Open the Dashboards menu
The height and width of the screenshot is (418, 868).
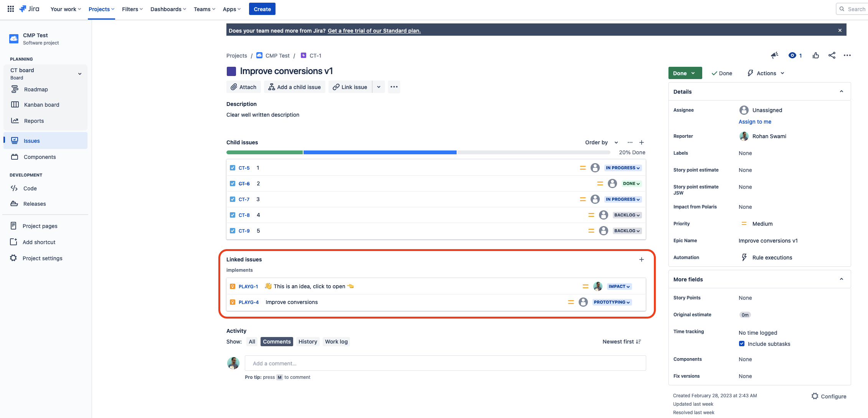coord(168,9)
